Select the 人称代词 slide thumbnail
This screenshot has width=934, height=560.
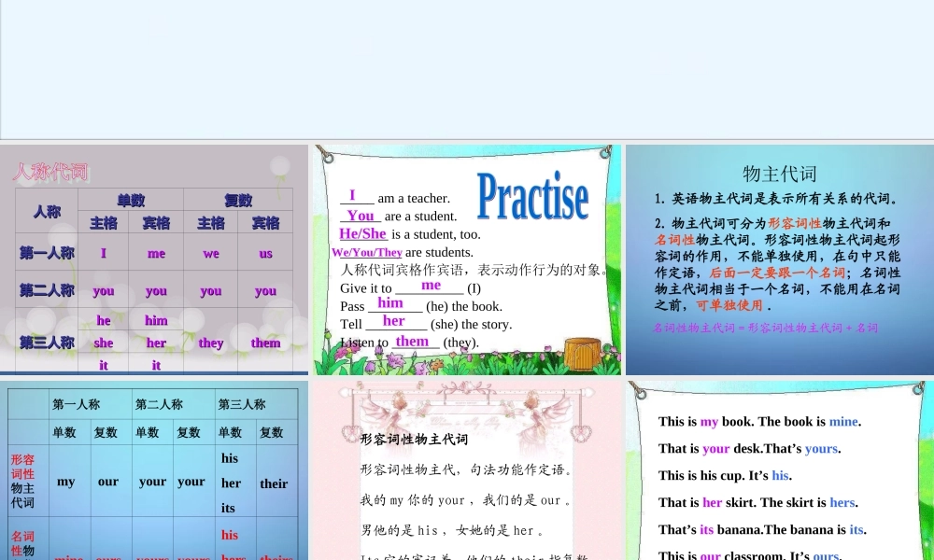click(x=154, y=259)
